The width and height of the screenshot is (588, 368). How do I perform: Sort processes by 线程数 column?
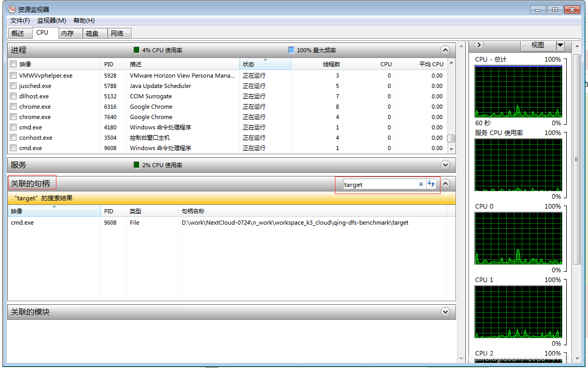[x=317, y=64]
